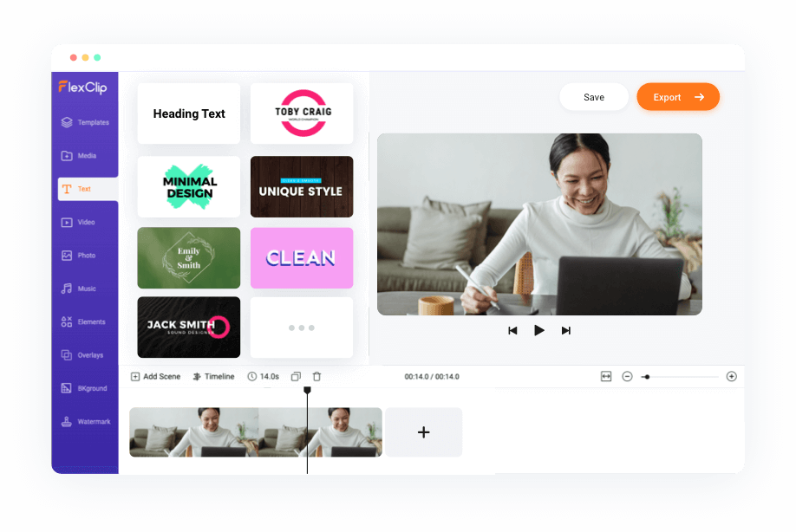796x532 pixels.
Task: Toggle fit-to-width on the timeline
Action: (x=605, y=376)
